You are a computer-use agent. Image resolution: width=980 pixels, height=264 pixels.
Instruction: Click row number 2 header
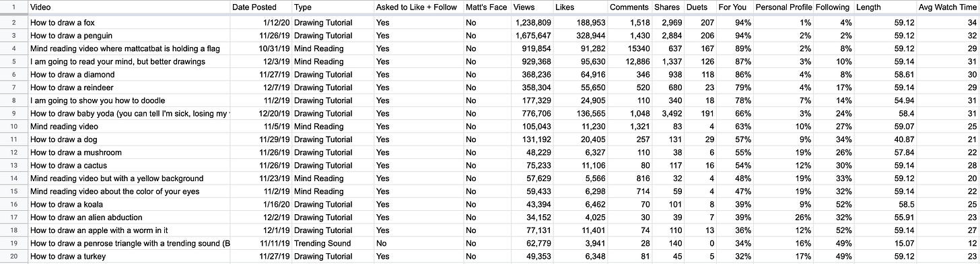[x=13, y=22]
